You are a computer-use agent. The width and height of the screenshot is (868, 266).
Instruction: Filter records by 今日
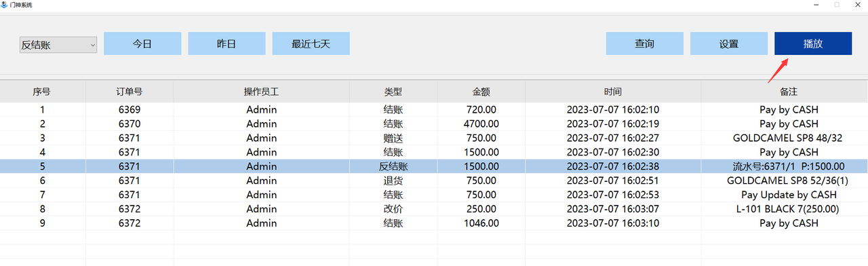coord(142,43)
